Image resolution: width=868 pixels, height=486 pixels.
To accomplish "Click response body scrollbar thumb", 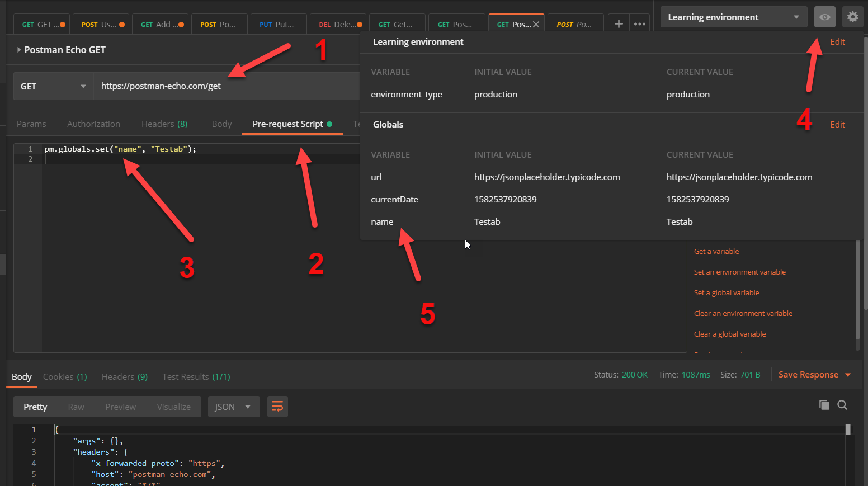I will coord(848,429).
